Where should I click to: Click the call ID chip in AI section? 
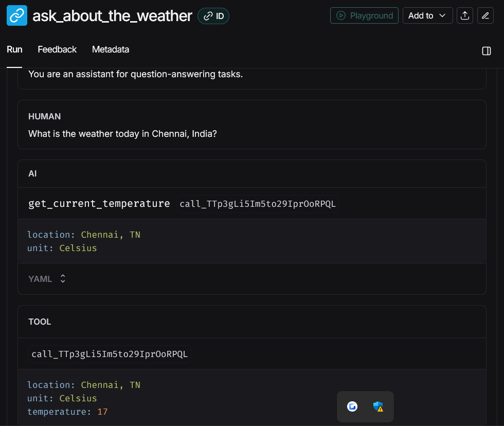(258, 204)
